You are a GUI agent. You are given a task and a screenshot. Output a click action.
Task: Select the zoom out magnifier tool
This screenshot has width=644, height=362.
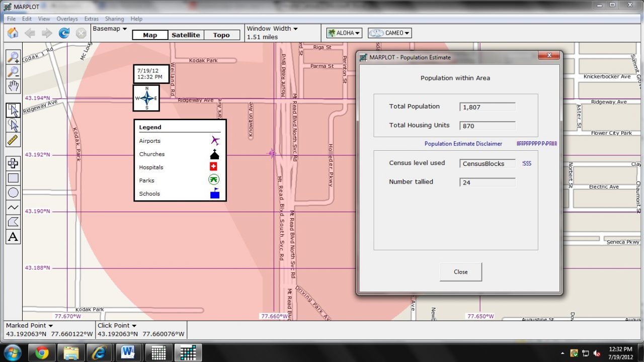[13, 72]
